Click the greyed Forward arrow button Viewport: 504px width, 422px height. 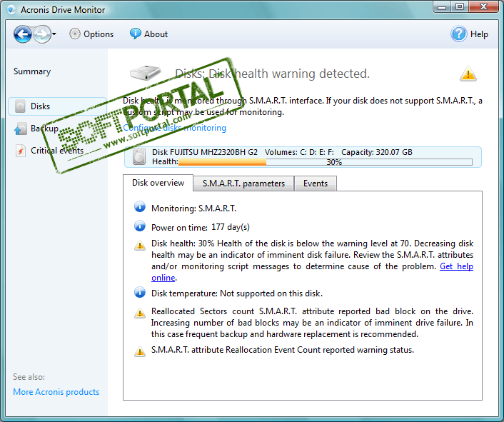pyautogui.click(x=42, y=34)
